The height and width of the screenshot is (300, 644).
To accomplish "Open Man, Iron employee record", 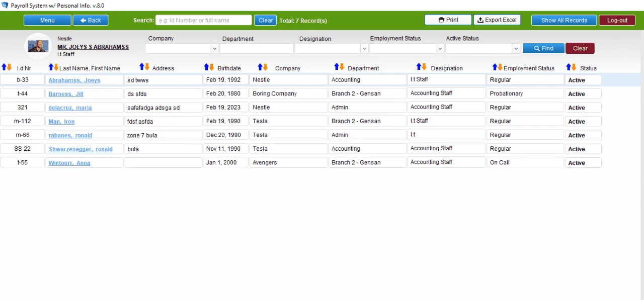I will (x=61, y=122).
